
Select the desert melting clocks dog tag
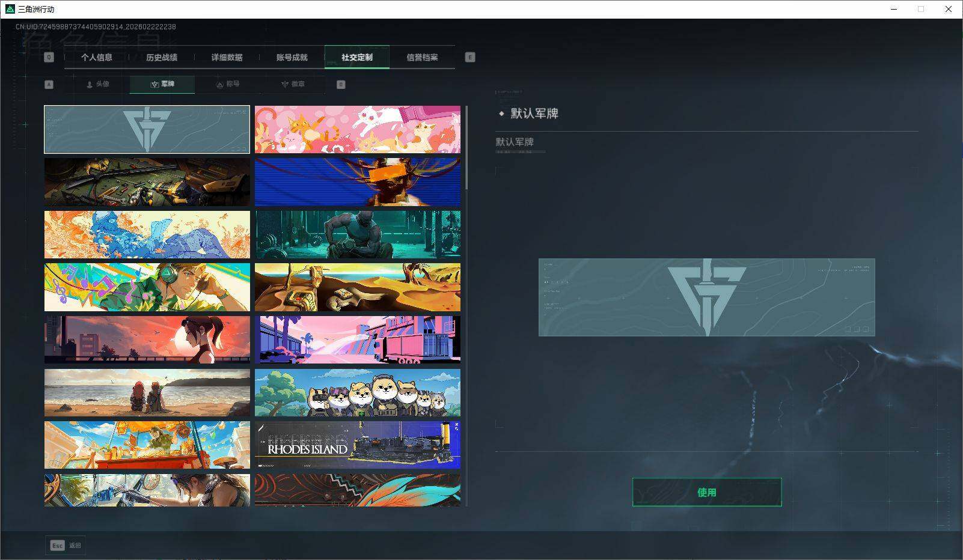[x=358, y=287]
